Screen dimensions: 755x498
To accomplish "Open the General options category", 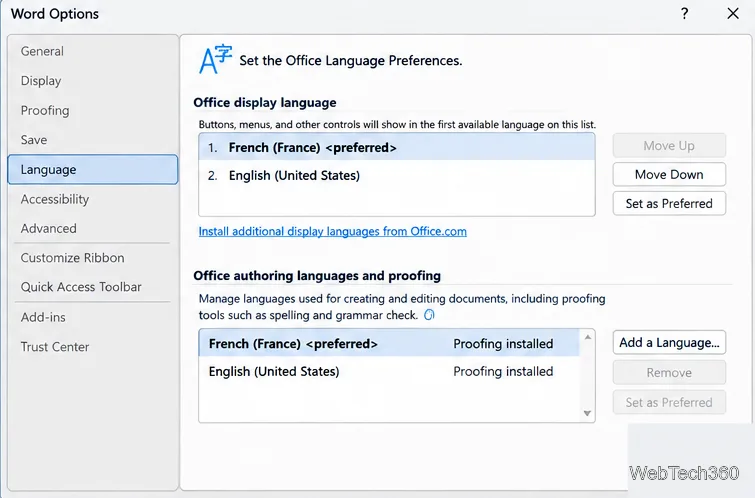I will (92, 51).
